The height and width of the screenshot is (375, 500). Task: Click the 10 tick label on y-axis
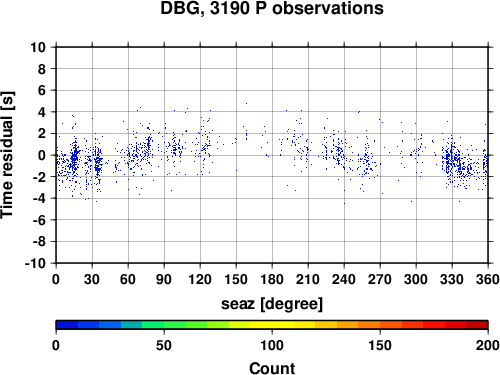pyautogui.click(x=38, y=47)
